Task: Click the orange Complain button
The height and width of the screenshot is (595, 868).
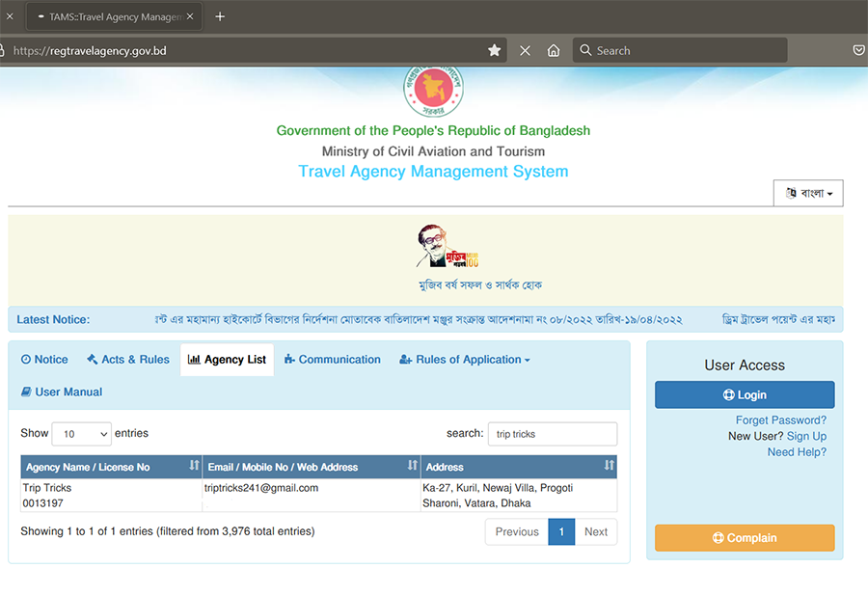Action: [x=745, y=538]
